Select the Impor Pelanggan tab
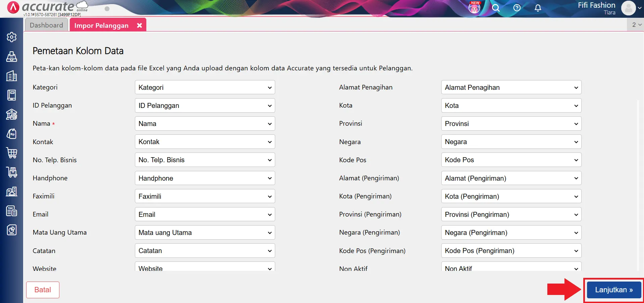Image resolution: width=644 pixels, height=303 pixels. click(101, 25)
